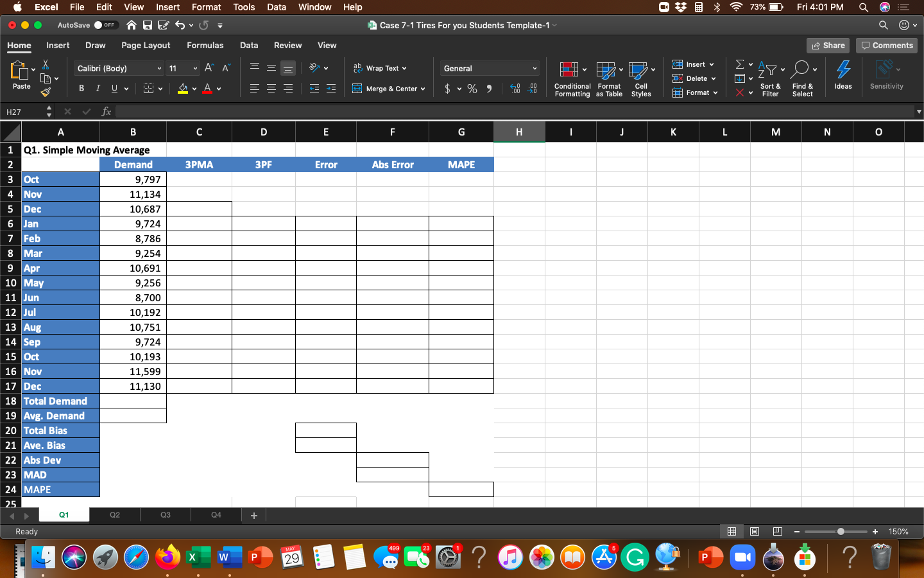Apply Percent Style number format
Screen dimensions: 924x578
coord(472,89)
